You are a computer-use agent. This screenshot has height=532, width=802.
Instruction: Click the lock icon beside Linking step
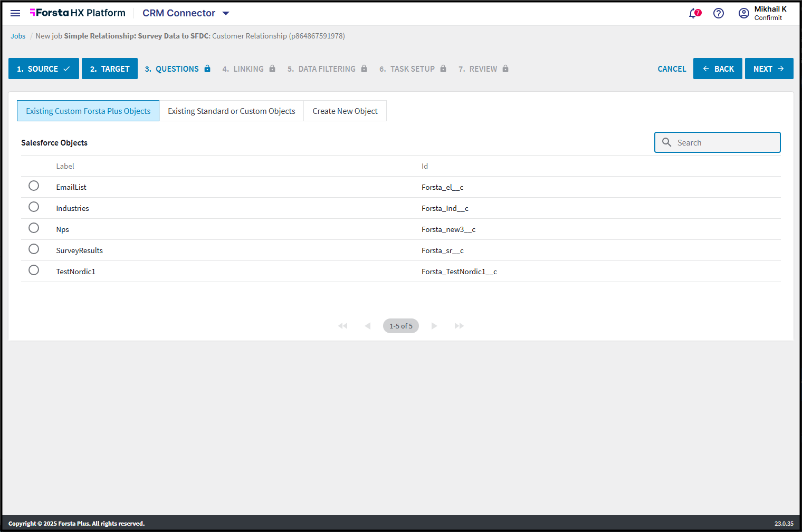(x=272, y=69)
